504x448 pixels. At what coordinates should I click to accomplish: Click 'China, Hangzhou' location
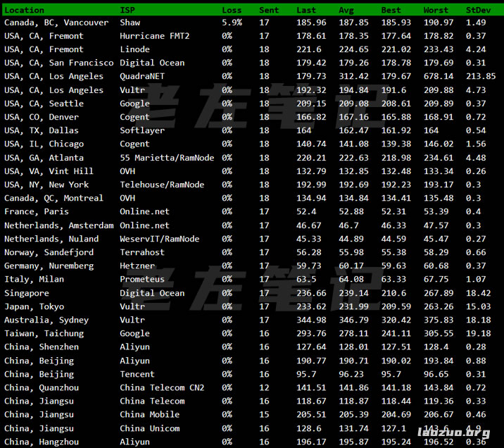(x=42, y=442)
